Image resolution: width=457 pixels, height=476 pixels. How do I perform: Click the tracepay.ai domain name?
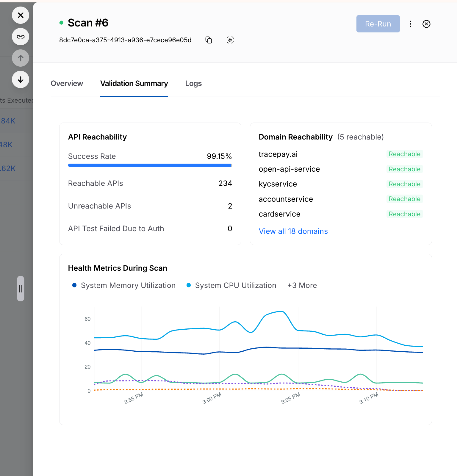278,154
